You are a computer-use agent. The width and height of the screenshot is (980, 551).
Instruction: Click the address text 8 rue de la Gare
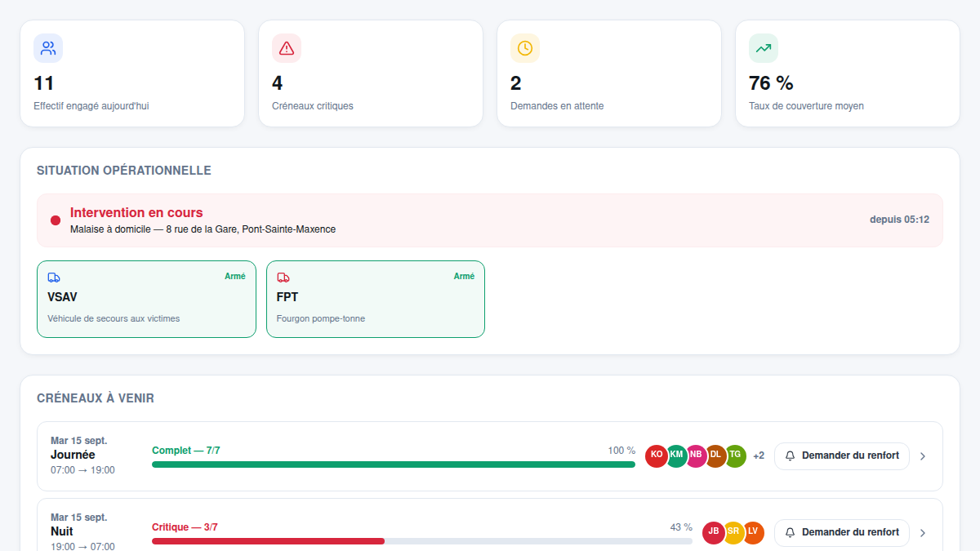coord(202,229)
